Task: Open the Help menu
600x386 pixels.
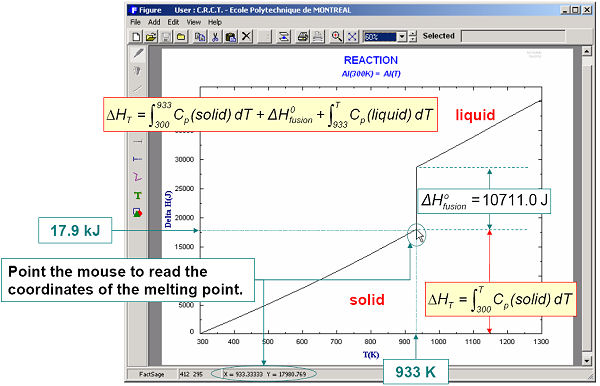Action: (215, 22)
